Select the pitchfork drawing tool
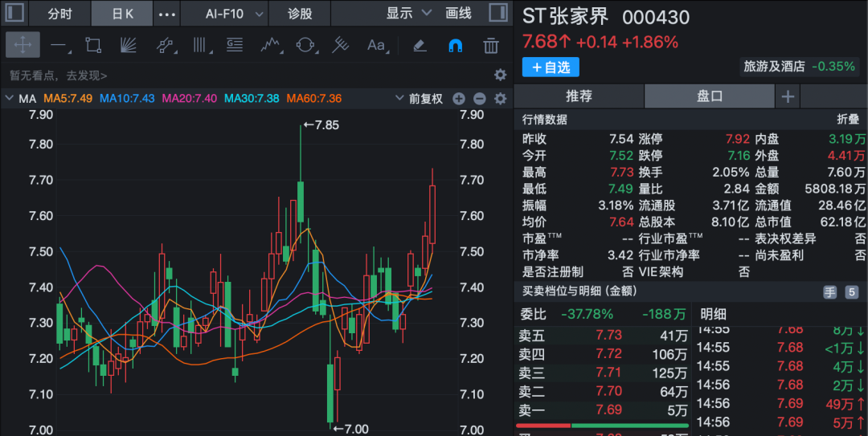 [340, 46]
